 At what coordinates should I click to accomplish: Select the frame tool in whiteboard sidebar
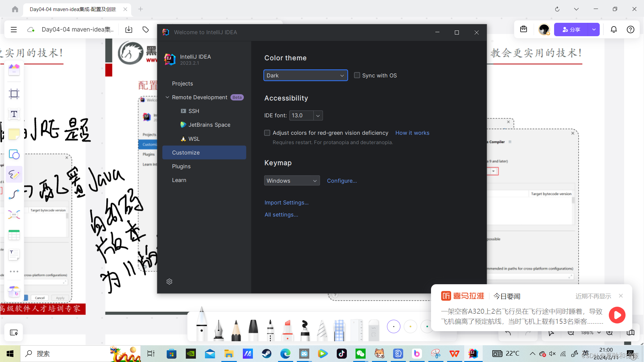pos(14,94)
